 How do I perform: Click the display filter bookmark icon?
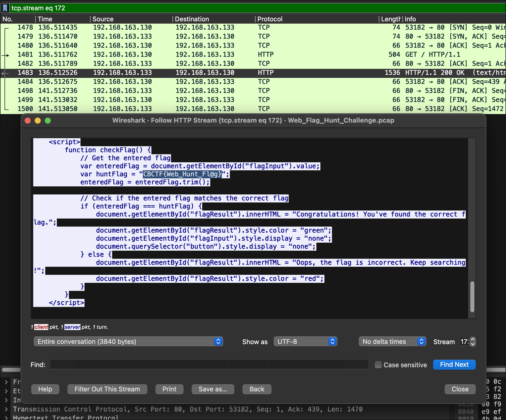5,8
